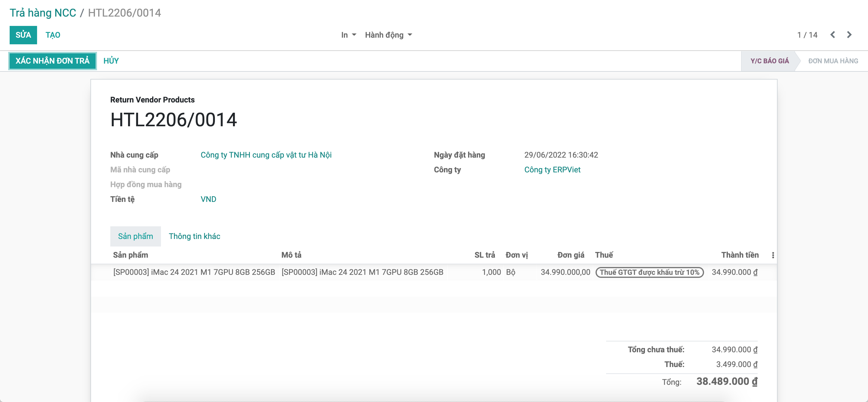
Task: Select ĐƠN MUA HÀNG status stage
Action: tap(833, 61)
